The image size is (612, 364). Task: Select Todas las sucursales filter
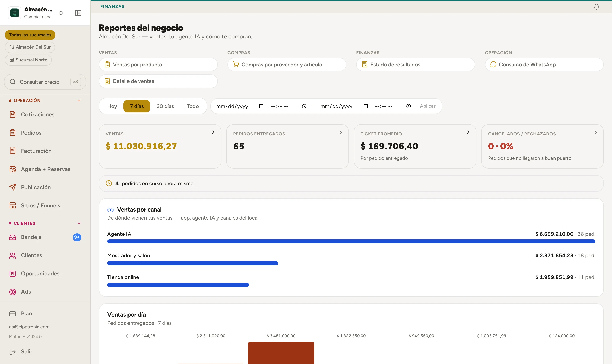click(30, 35)
